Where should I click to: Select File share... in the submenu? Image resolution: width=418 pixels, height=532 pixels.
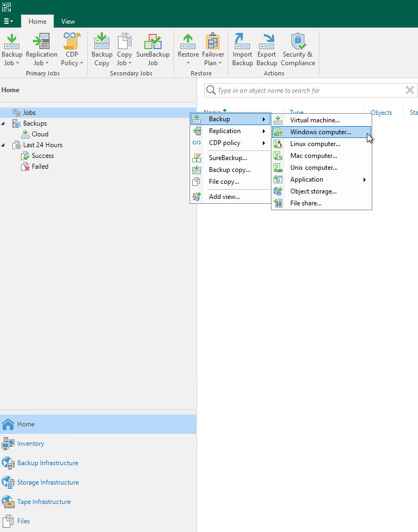(x=322, y=203)
